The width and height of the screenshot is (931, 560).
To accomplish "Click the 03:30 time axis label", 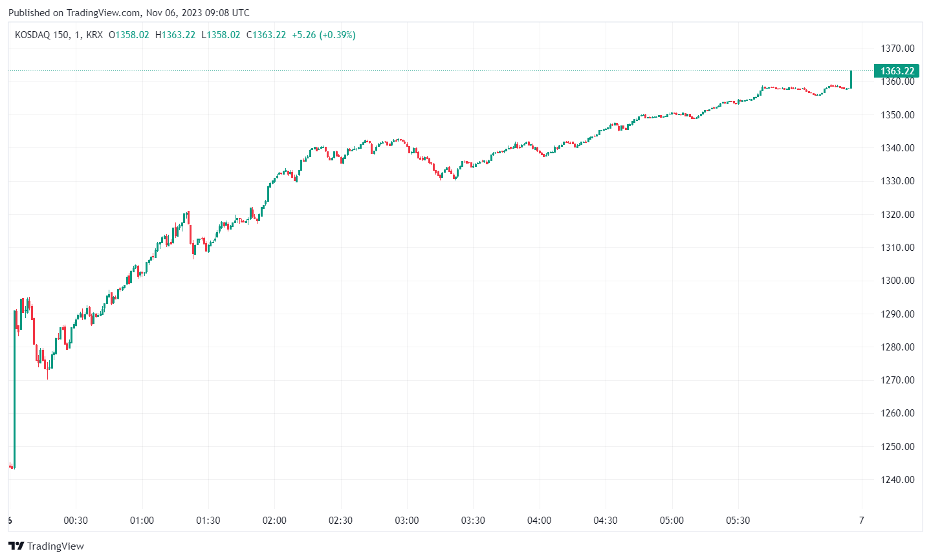I will point(473,521).
